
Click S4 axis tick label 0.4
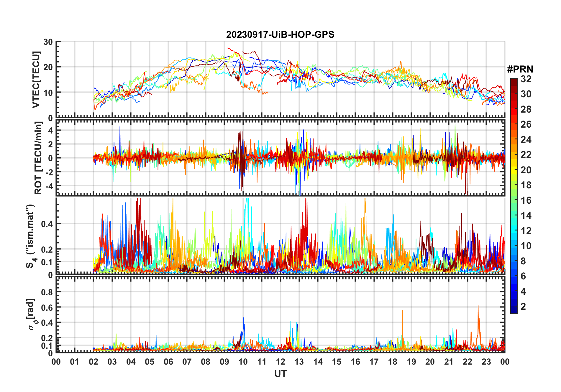click(47, 224)
